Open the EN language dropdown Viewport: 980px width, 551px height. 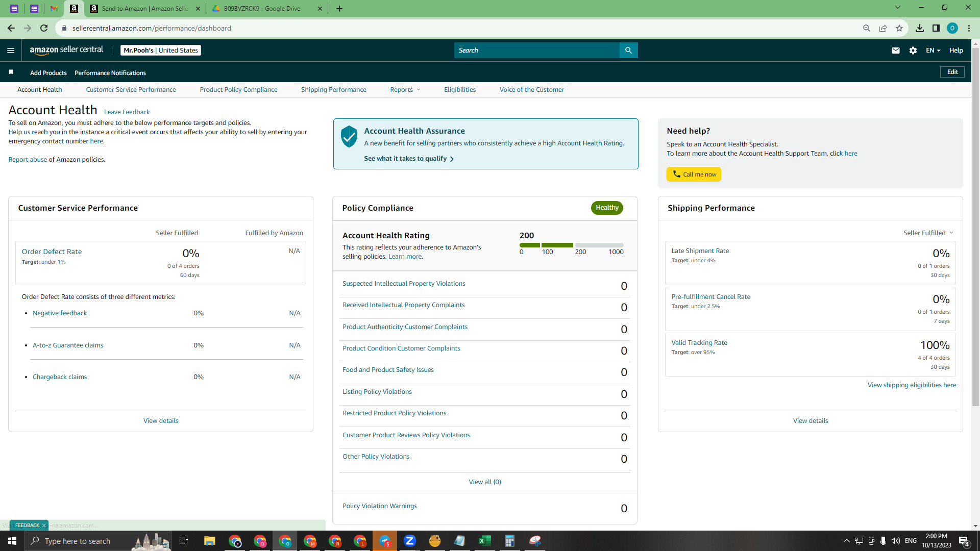tap(933, 51)
